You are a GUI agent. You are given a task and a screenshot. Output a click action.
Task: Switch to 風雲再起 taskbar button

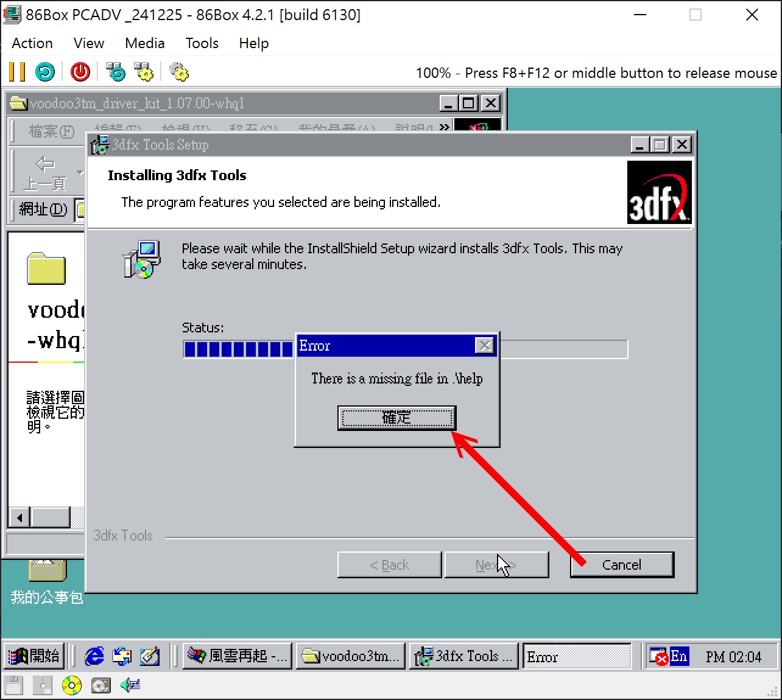pos(238,656)
